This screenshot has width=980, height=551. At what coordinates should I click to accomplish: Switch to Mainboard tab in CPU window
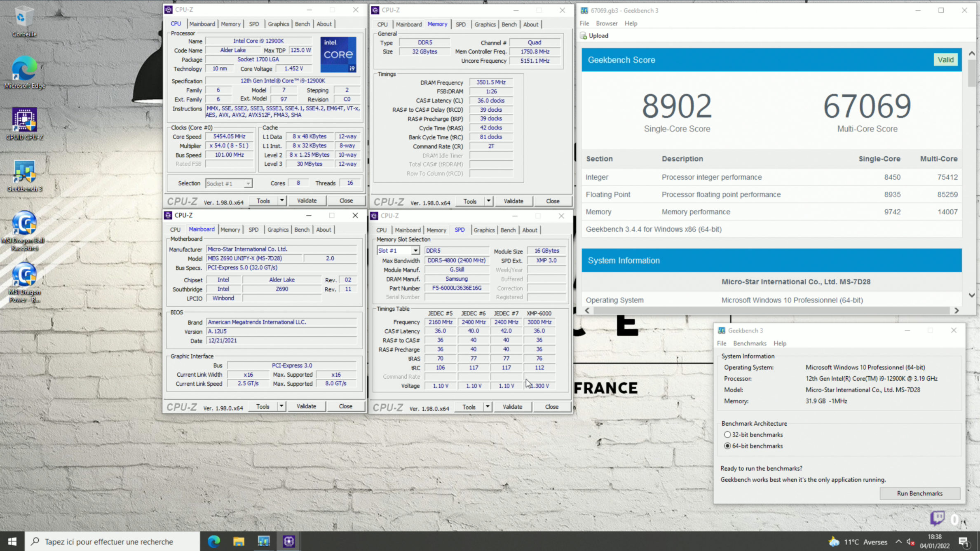(x=202, y=24)
